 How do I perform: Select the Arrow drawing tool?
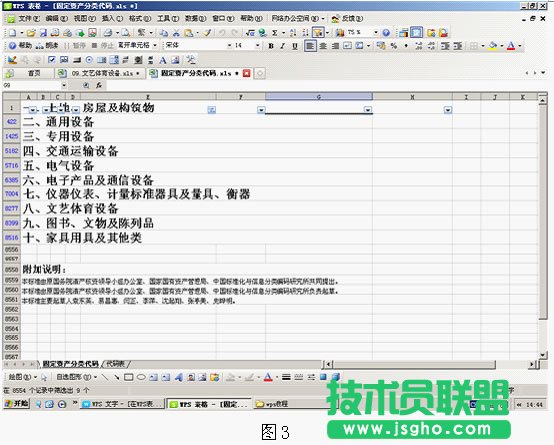(116, 377)
